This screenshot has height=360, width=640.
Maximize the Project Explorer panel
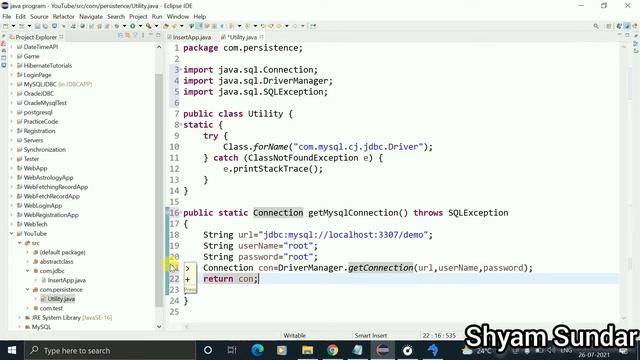tap(158, 36)
